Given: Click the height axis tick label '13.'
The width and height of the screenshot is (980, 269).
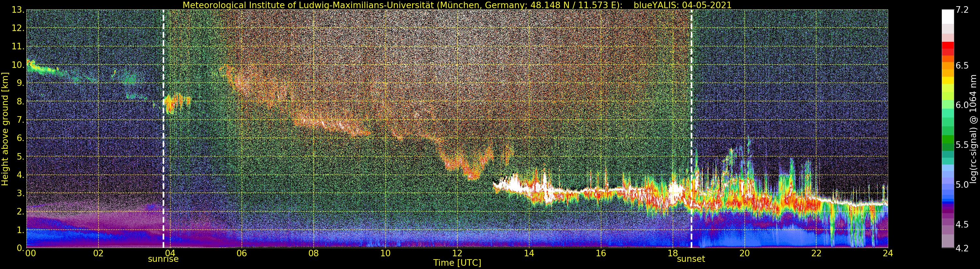Looking at the screenshot, I should (18, 10).
